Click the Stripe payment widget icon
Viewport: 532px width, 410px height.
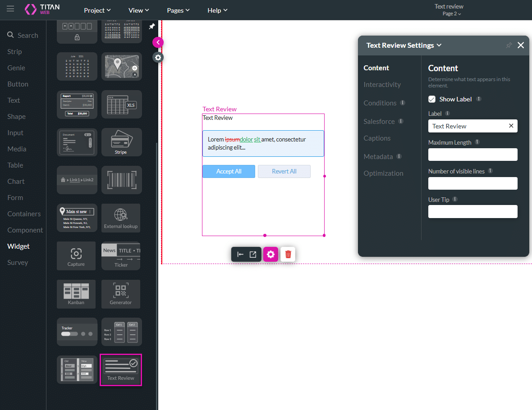click(x=121, y=142)
